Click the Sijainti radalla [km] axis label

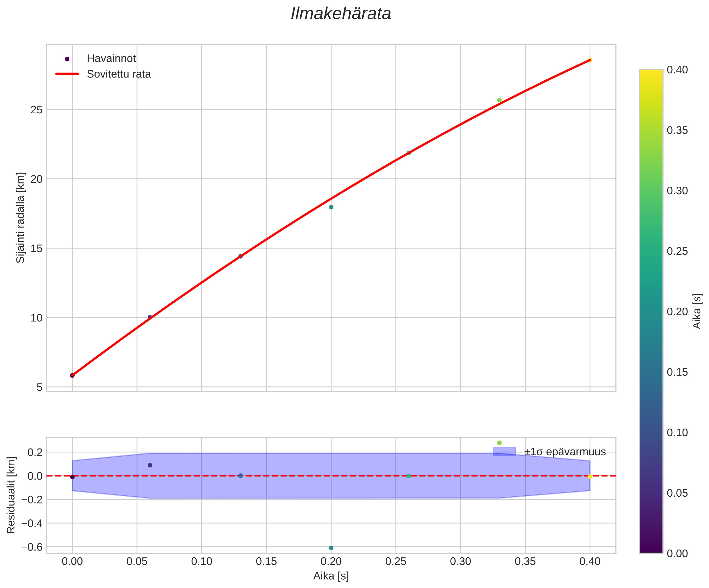click(21, 218)
